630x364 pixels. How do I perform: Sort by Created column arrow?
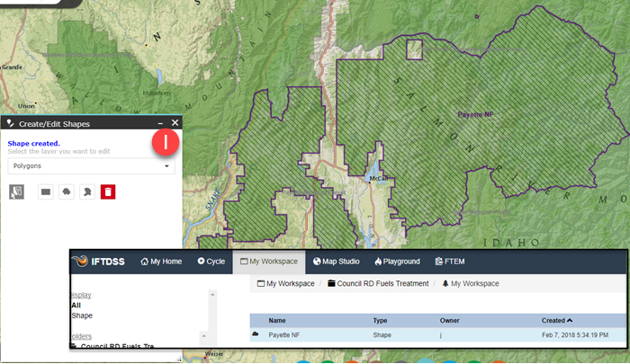tap(571, 320)
